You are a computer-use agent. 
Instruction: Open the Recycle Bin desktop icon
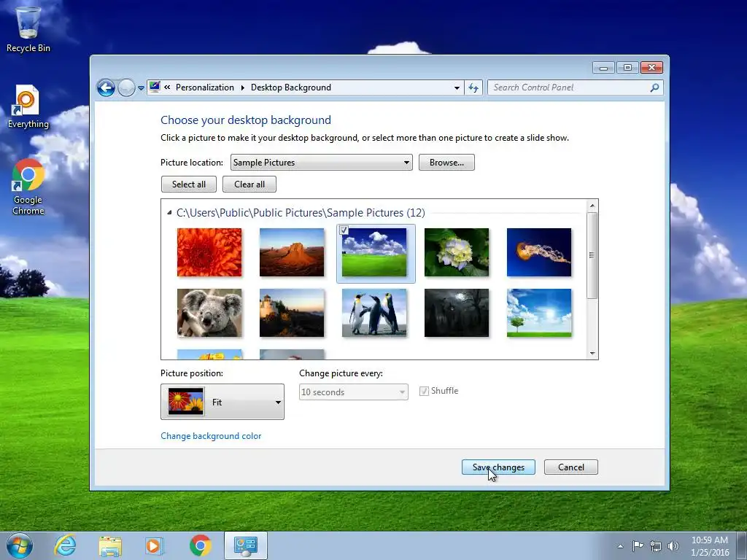pos(28,29)
